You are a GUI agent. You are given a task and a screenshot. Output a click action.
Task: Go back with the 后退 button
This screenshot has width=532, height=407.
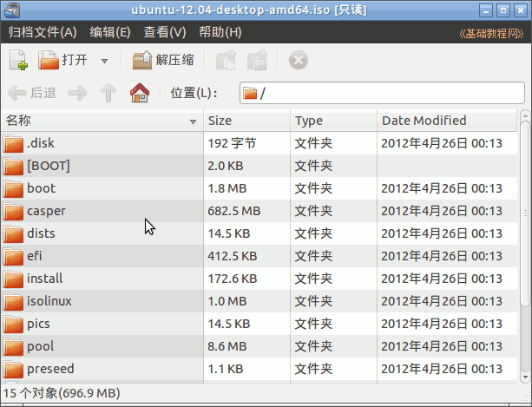[x=31, y=93]
